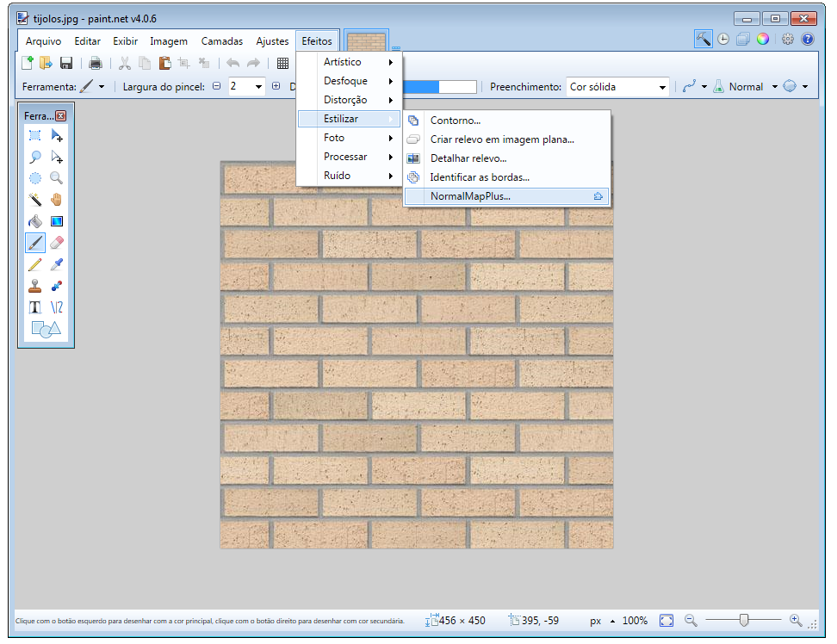Pick the Paint Bucket tool
The image size is (837, 644).
(x=35, y=221)
